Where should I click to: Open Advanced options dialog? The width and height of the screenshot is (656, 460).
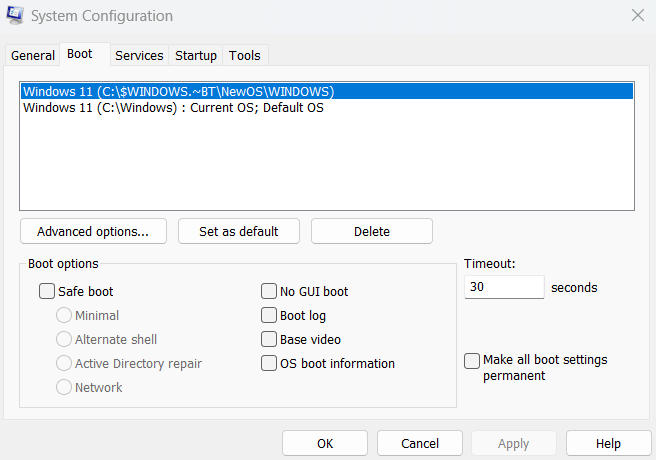93,231
